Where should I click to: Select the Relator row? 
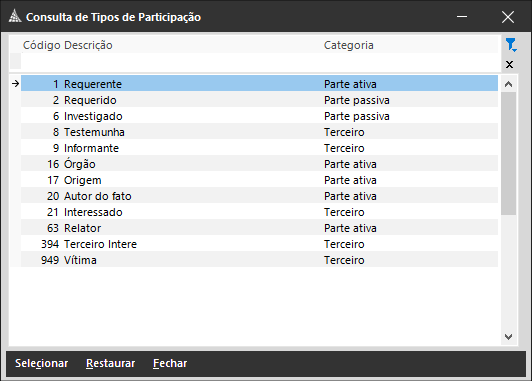click(x=259, y=228)
